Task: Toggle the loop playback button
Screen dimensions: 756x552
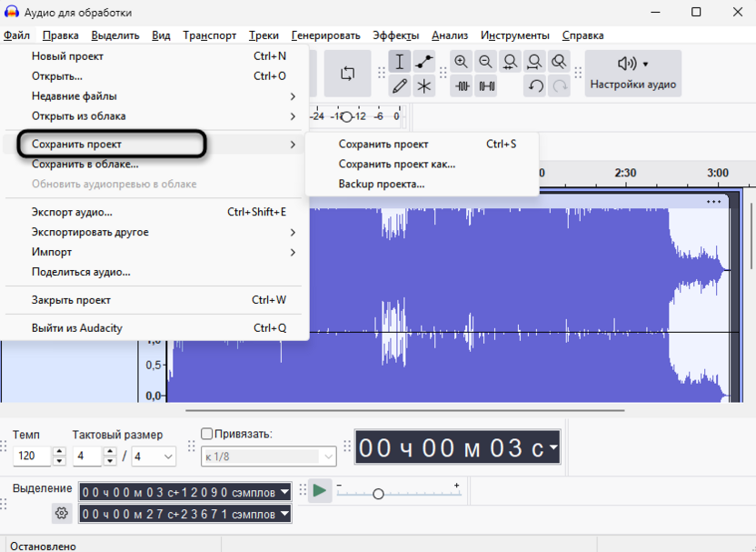Action: click(347, 74)
